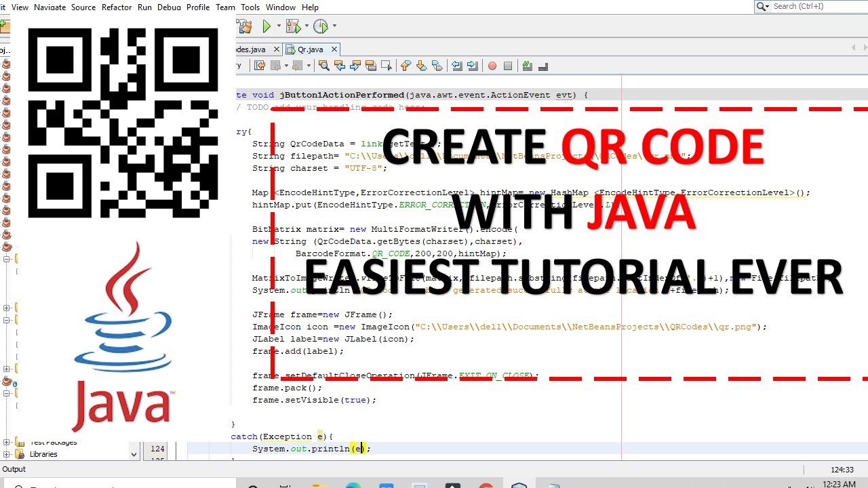This screenshot has height=488, width=868.
Task: Open the Profile Project dropdown arrow
Action: pos(334,26)
